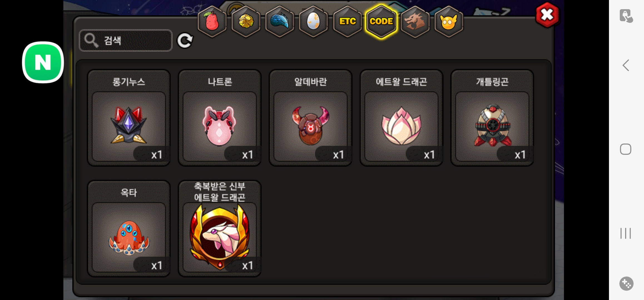Open the brown dragon head category tab
The height and width of the screenshot is (300, 644).
(x=415, y=21)
